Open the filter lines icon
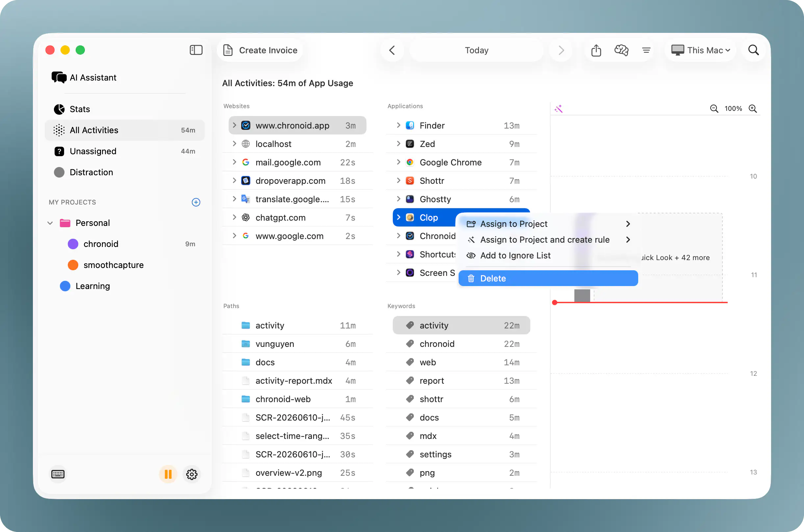The width and height of the screenshot is (804, 532). point(646,50)
